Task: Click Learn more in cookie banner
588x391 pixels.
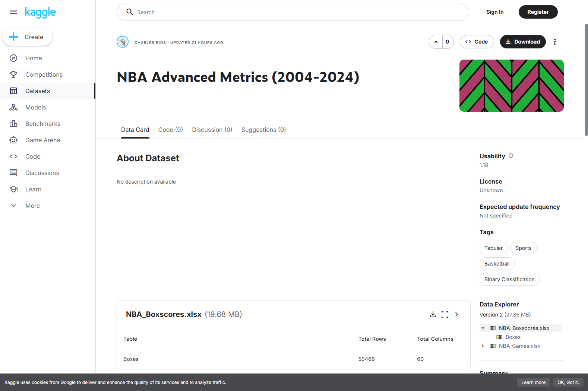Action: coord(533,382)
